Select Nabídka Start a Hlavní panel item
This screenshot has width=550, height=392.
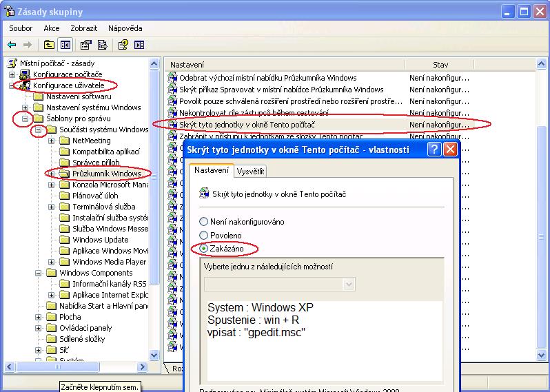104,306
